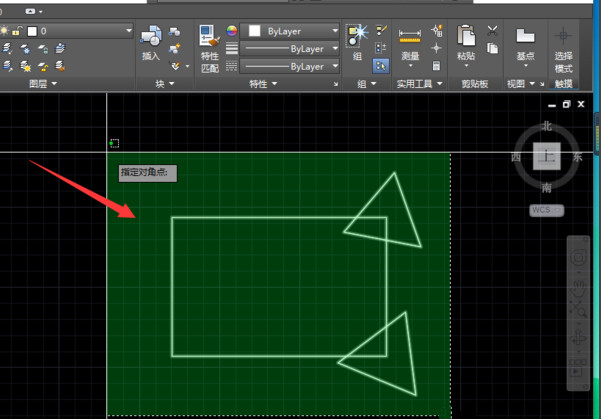Click the Base point (基点) view icon

(525, 44)
